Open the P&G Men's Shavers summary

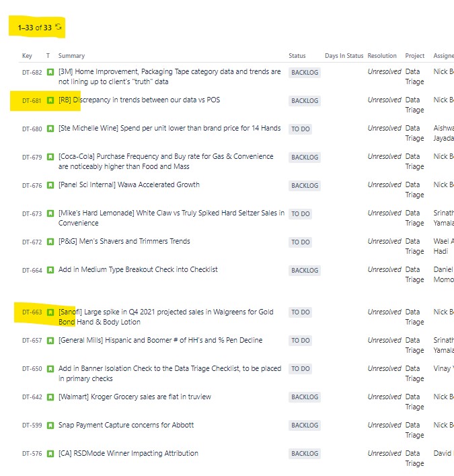[x=124, y=241]
